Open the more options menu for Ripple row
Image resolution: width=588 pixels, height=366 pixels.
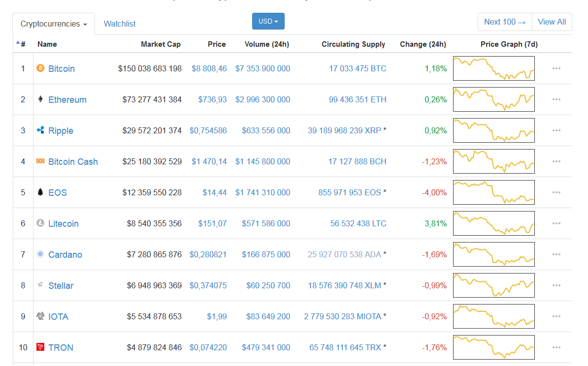556,130
